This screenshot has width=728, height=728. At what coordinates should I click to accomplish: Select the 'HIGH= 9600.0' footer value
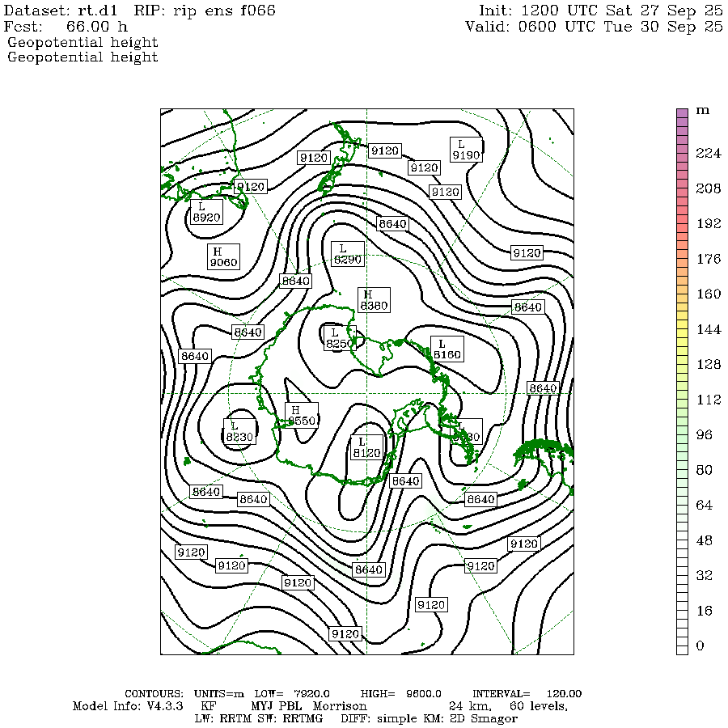401,694
